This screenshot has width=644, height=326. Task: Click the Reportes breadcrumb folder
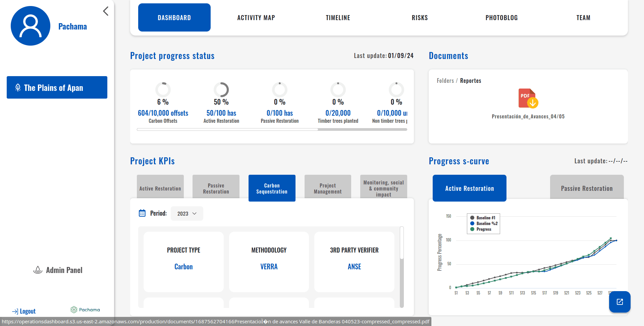click(471, 80)
